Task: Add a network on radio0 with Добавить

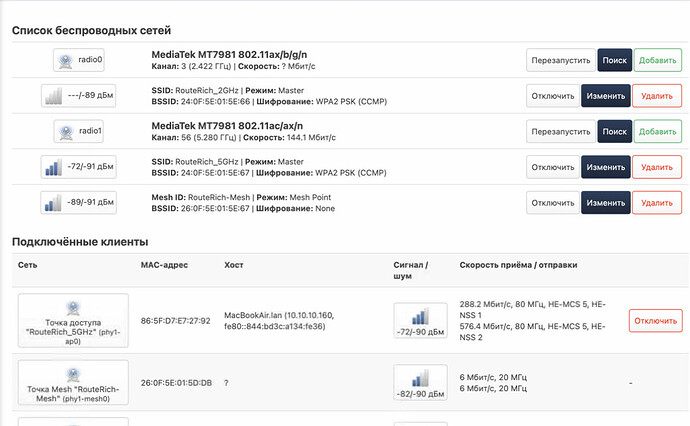Action: 657,60
